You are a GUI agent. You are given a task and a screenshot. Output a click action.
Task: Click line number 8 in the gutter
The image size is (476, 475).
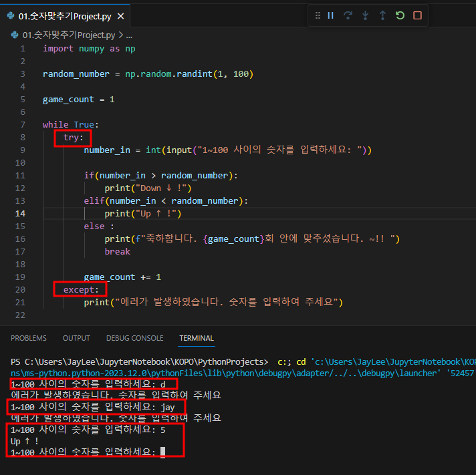(x=23, y=138)
